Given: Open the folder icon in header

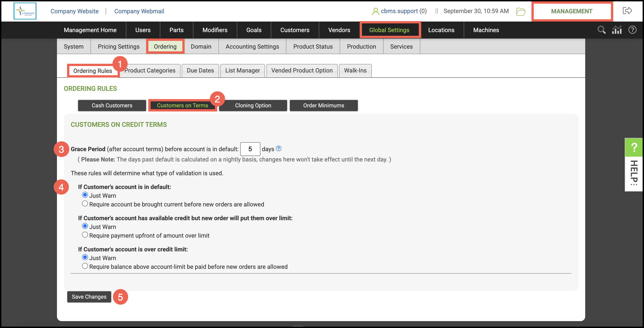Looking at the screenshot, I should 520,11.
